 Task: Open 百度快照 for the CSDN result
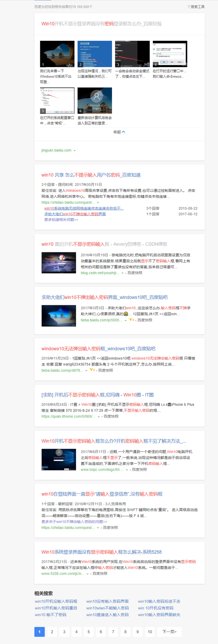pyautogui.click(x=135, y=273)
